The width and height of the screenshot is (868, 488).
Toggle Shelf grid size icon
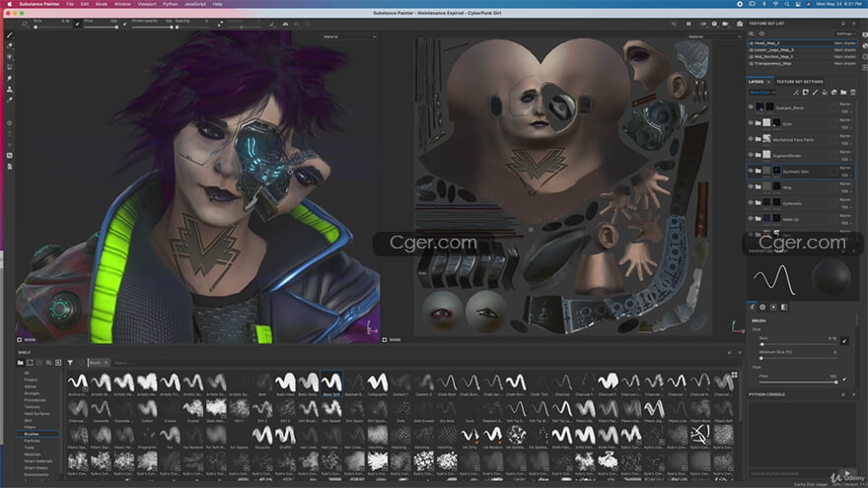coord(735,375)
